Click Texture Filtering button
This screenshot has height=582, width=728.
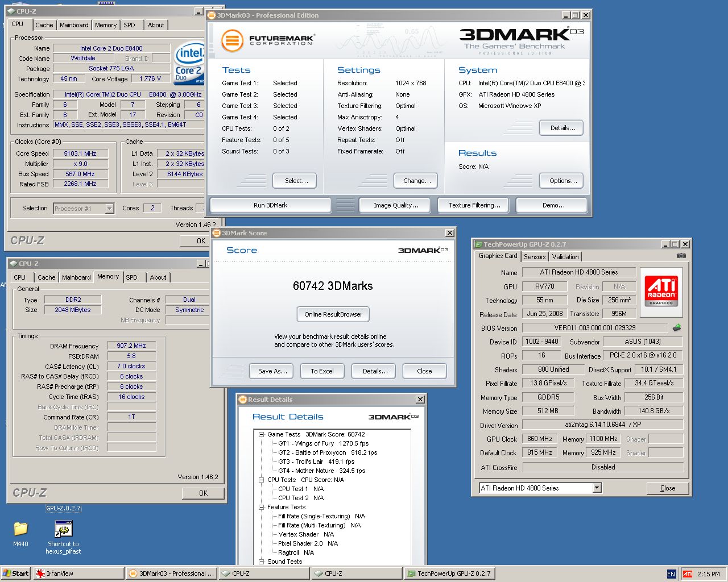point(474,205)
